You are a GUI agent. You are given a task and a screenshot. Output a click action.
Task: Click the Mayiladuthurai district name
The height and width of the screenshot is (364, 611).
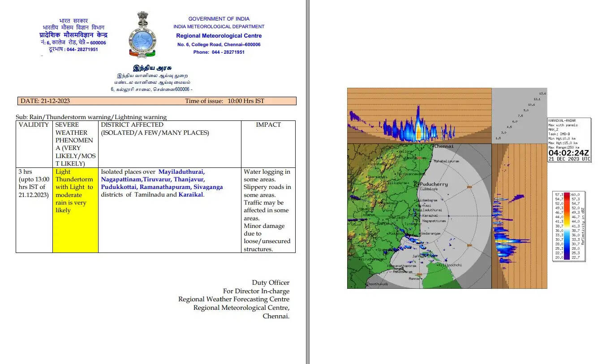pos(181,172)
